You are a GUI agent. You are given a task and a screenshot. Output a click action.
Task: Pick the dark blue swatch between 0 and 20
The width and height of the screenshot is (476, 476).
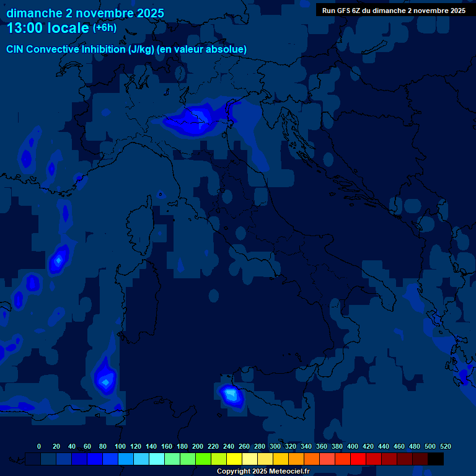click(48, 459)
